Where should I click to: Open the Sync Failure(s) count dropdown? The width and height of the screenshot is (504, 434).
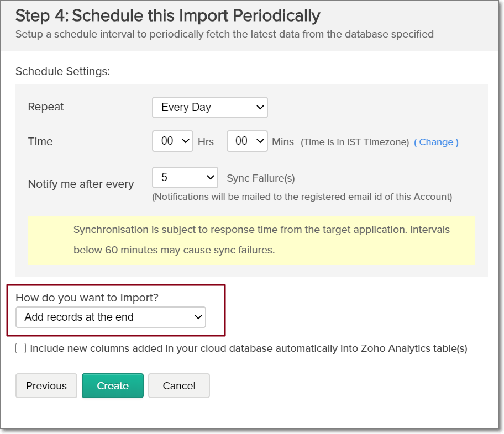185,177
